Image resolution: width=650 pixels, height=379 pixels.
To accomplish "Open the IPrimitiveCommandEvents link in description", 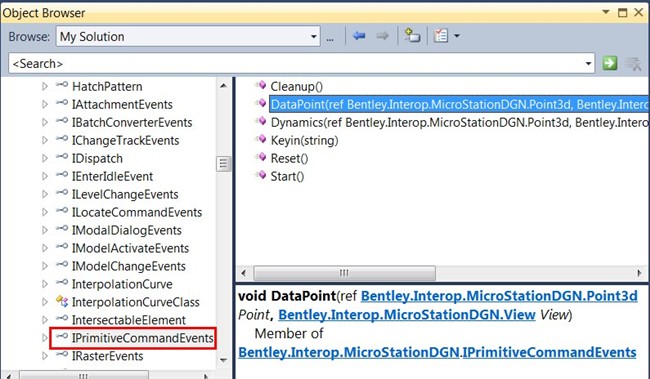I will pyautogui.click(x=549, y=352).
